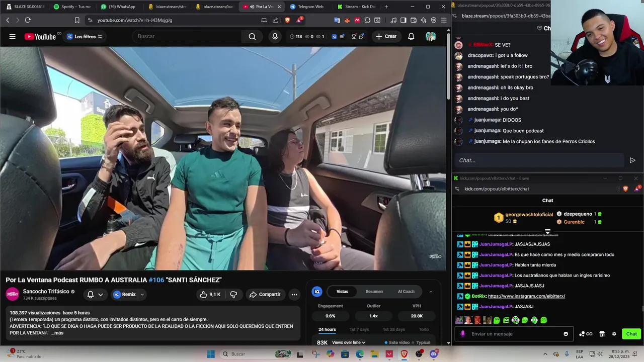Select the 1st 28 days range

pos(393,329)
